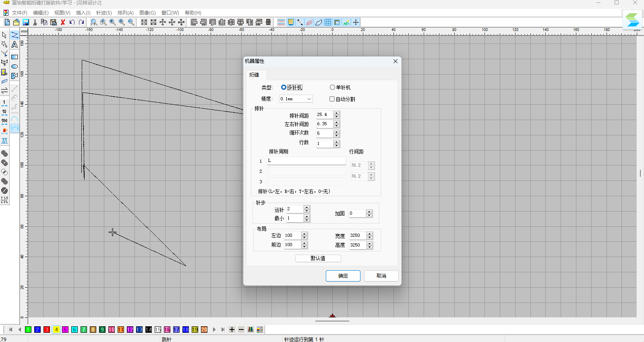Cut selection with the scissors icon
The image size is (644, 342).
[x=35, y=22]
